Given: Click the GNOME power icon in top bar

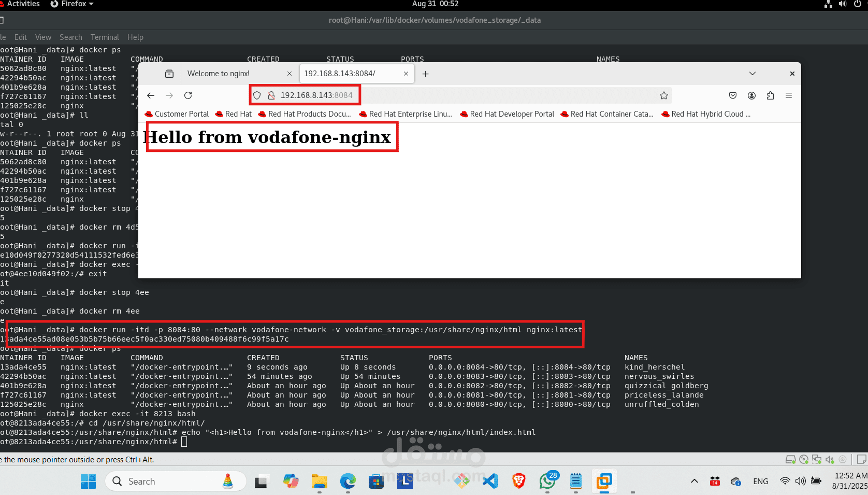Looking at the screenshot, I should click(858, 4).
